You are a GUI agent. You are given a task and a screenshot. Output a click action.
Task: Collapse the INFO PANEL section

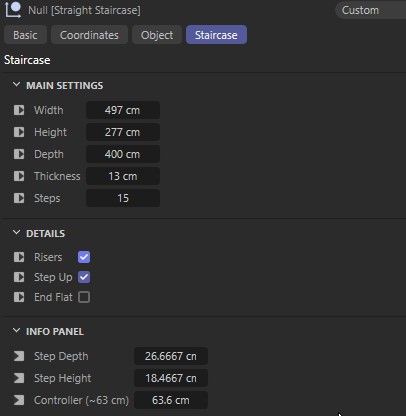pyautogui.click(x=16, y=331)
